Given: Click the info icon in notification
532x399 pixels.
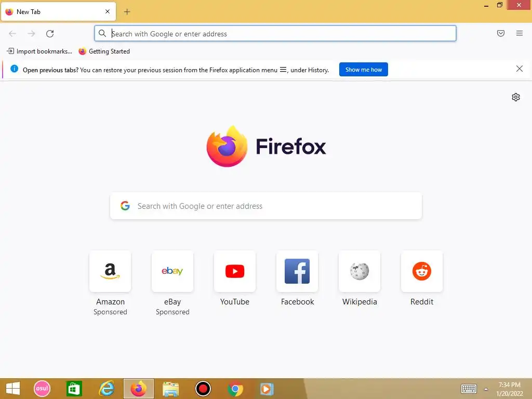Looking at the screenshot, I should click(x=14, y=69).
